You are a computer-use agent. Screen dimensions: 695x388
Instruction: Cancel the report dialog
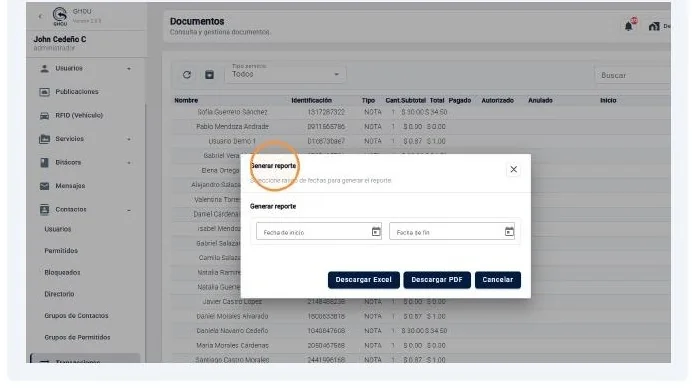(498, 280)
